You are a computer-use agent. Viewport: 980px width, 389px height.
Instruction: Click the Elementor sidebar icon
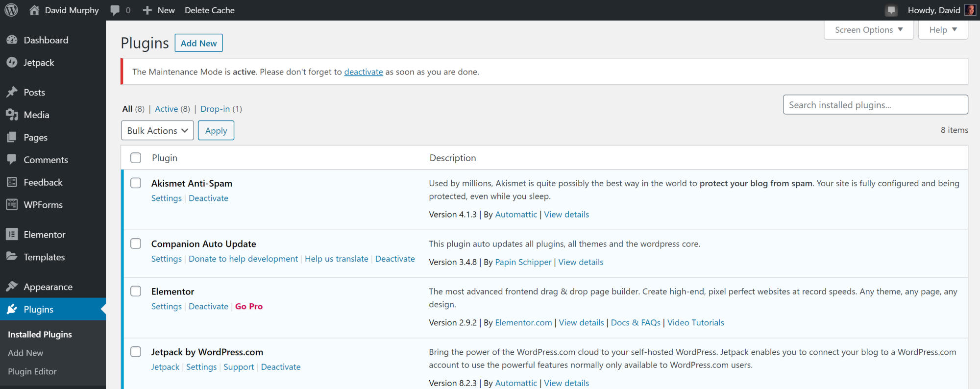click(12, 234)
